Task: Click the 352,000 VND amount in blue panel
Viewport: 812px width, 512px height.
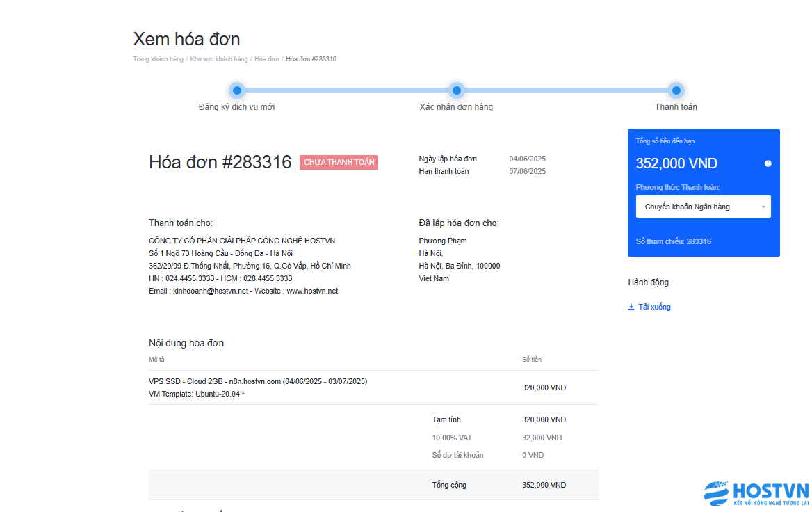Action: coord(676,163)
